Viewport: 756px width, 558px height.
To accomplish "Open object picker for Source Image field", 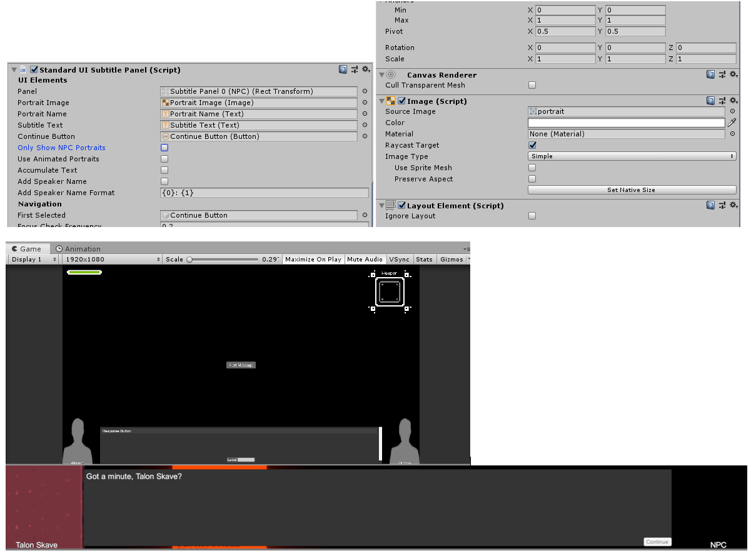I will click(x=732, y=111).
